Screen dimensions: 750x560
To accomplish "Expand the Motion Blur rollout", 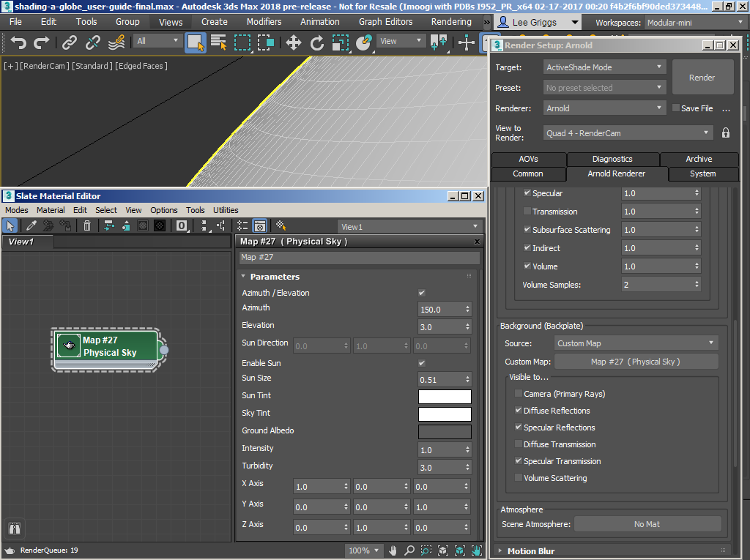I will pos(531,551).
